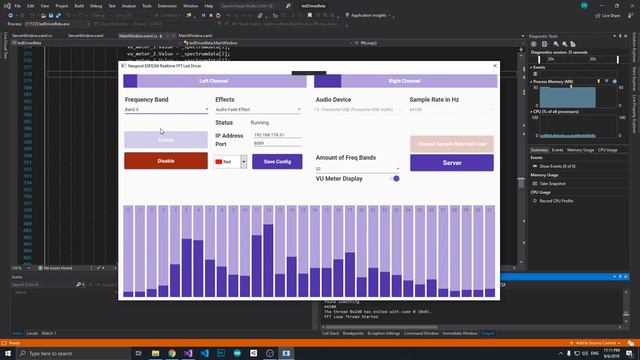Image resolution: width=640 pixels, height=360 pixels.
Task: Open Live Share from the toolbar
Action: click(x=608, y=16)
